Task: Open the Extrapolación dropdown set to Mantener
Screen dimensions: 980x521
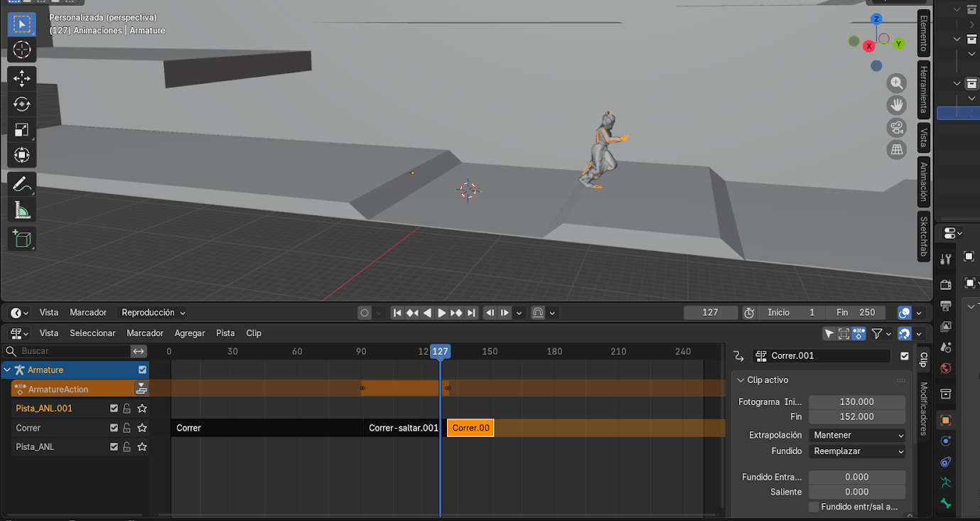Action: 857,435
